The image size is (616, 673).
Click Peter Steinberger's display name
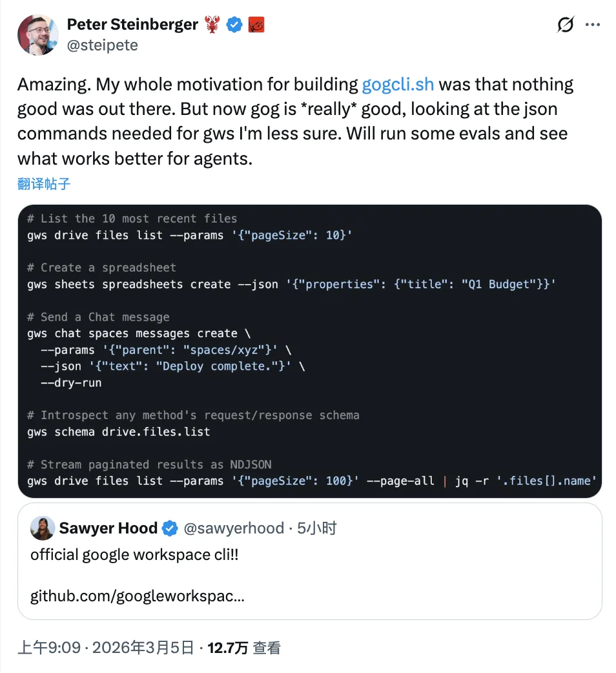tap(132, 24)
